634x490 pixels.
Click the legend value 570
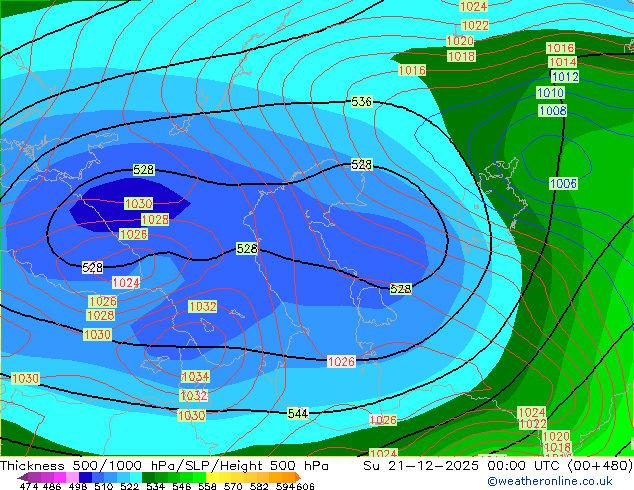click(x=233, y=486)
